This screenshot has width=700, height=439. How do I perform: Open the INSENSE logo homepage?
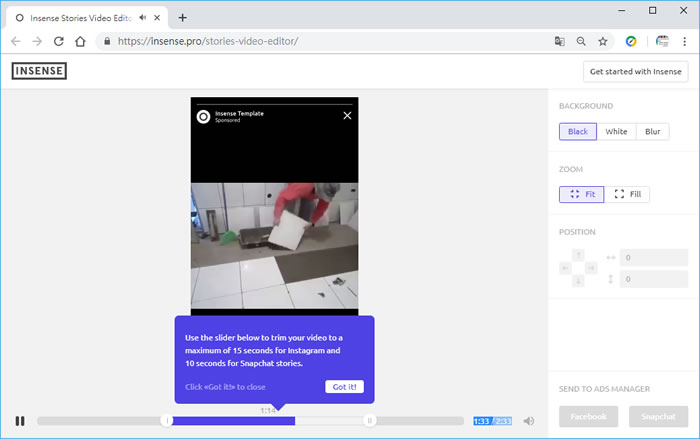coord(39,71)
